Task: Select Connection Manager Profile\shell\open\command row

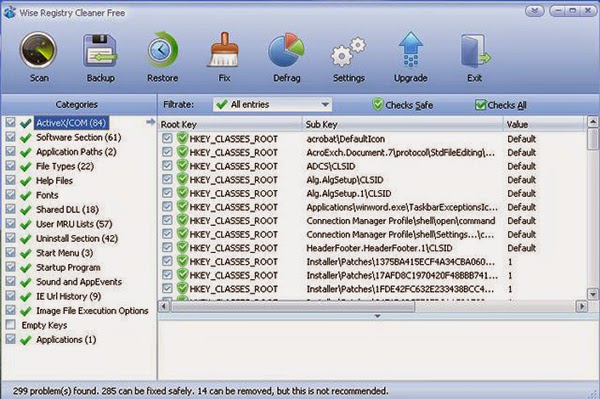Action: click(x=401, y=221)
